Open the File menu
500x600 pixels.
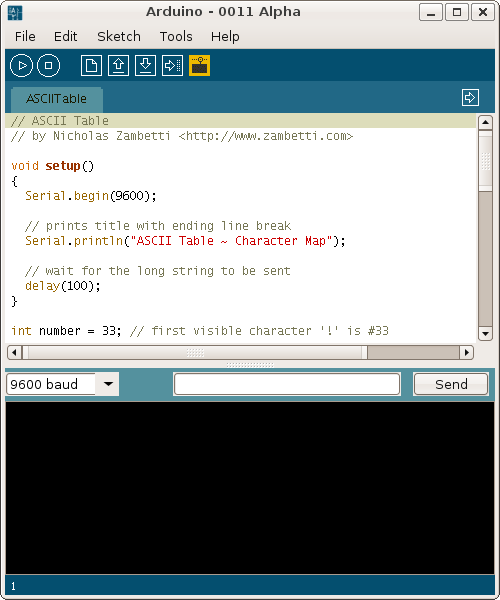tap(25, 36)
